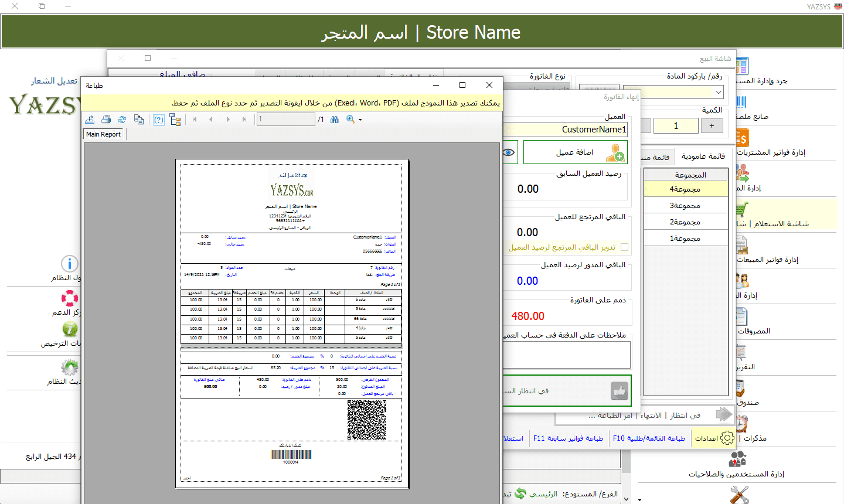
Task: Switch to قائمة عامودية tab
Action: tap(703, 156)
